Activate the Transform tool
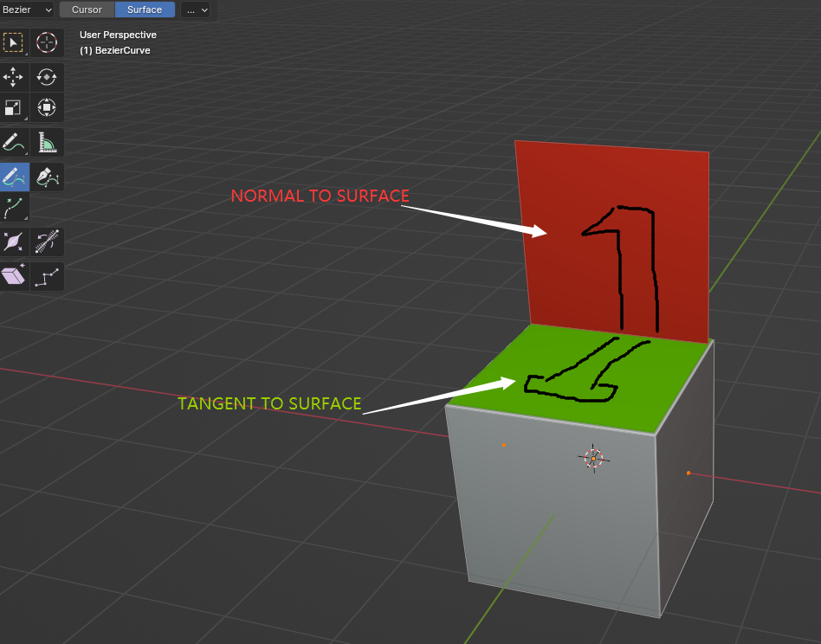The image size is (821, 644). pyautogui.click(x=47, y=108)
